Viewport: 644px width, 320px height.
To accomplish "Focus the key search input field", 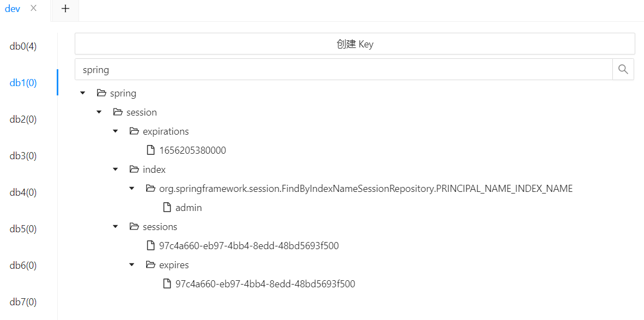I will coord(344,70).
